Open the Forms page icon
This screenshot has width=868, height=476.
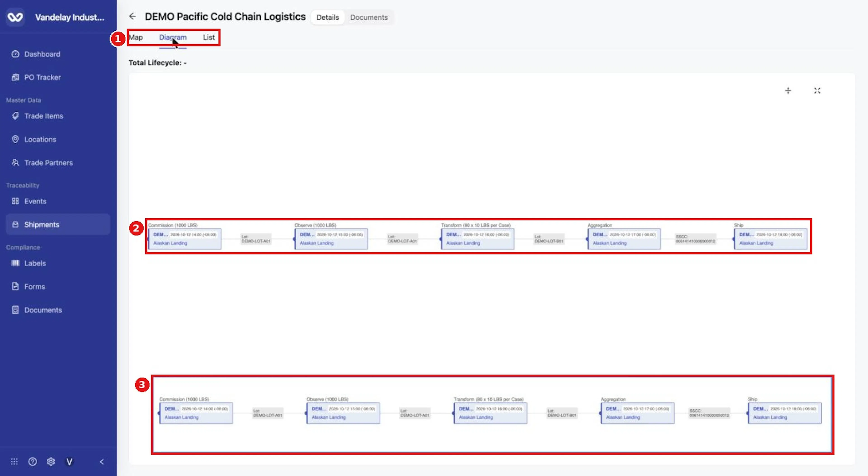coord(15,286)
